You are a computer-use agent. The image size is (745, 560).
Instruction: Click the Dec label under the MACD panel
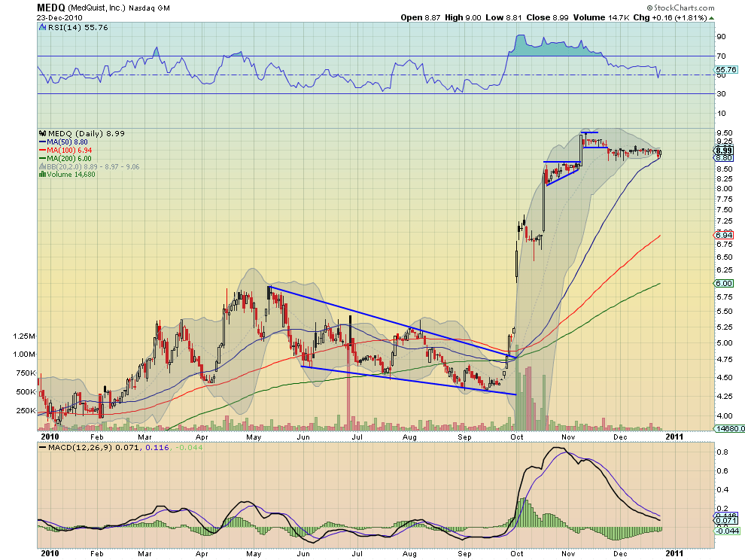(620, 554)
